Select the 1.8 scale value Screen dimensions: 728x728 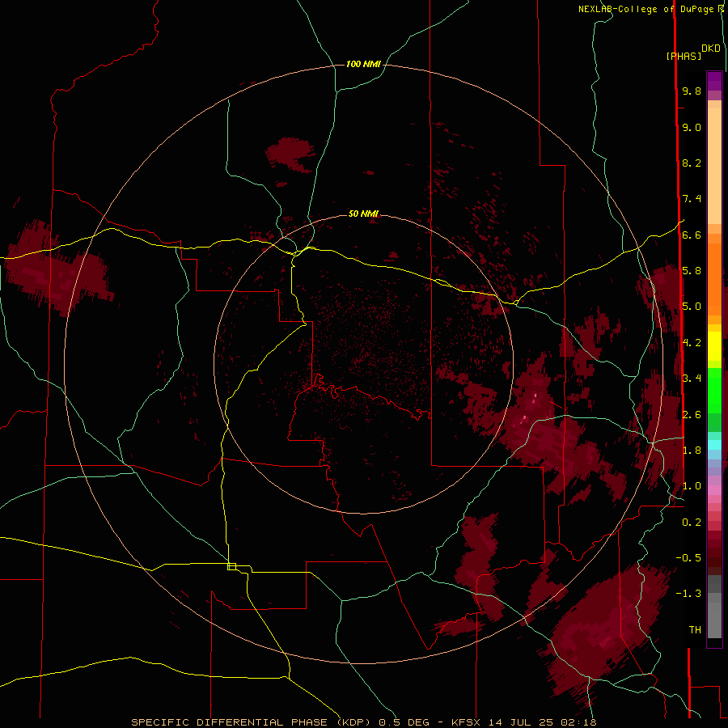pyautogui.click(x=692, y=451)
